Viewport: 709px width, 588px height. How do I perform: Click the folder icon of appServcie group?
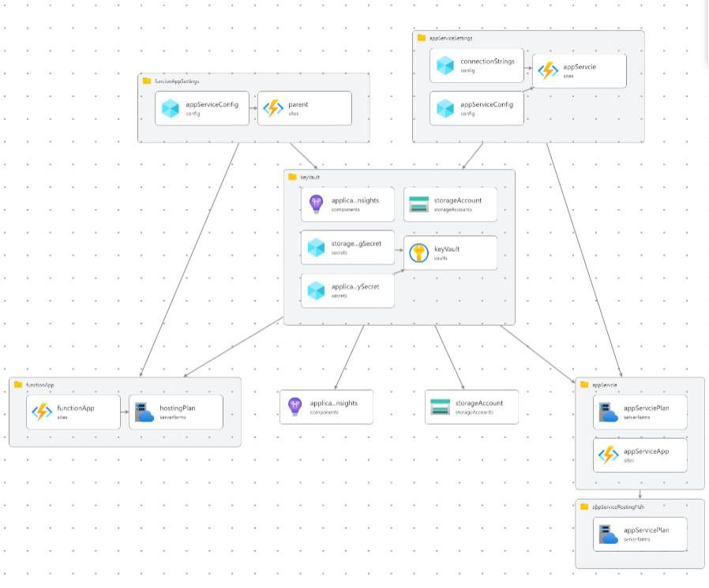coord(584,384)
